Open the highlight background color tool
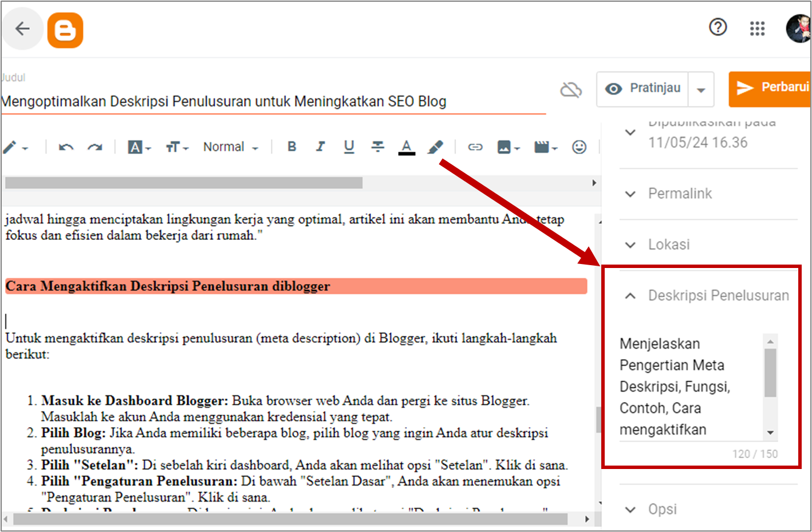This screenshot has width=812, height=532. click(435, 147)
